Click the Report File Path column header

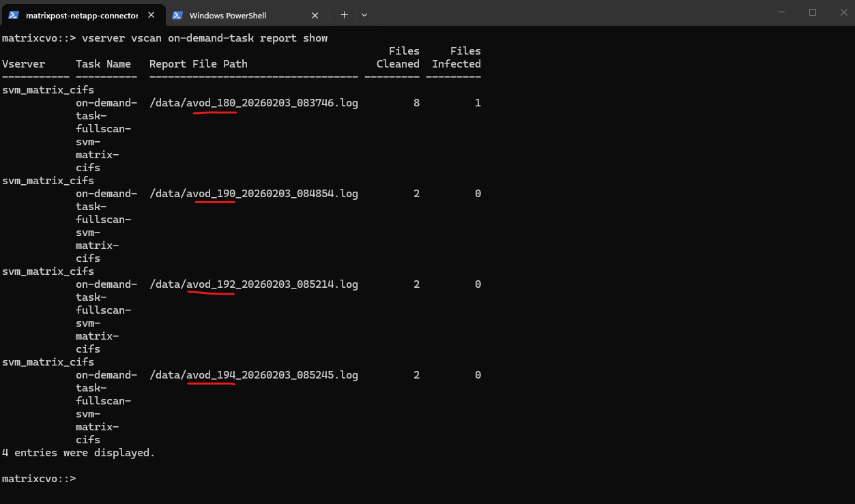[x=198, y=64]
